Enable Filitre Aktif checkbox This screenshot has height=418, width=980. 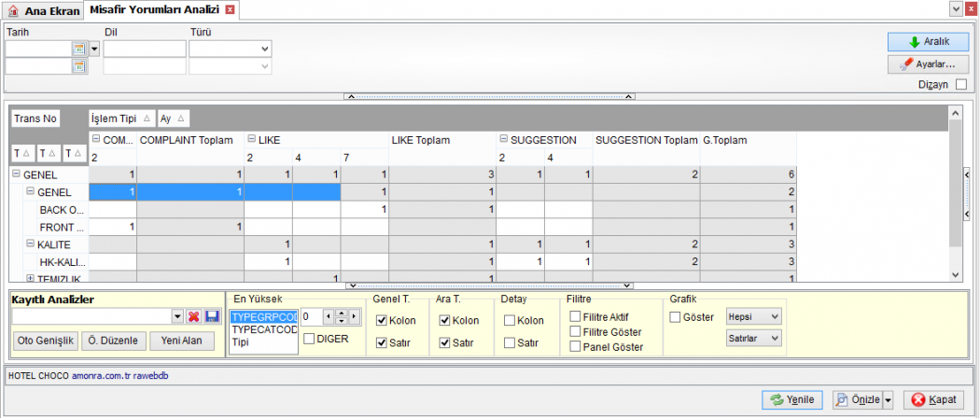pos(575,317)
